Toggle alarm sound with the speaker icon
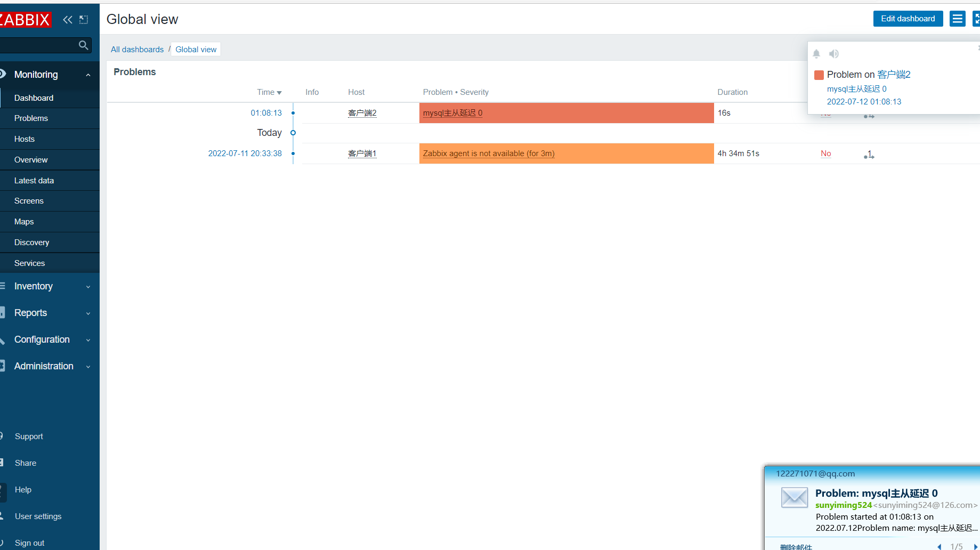 tap(834, 54)
